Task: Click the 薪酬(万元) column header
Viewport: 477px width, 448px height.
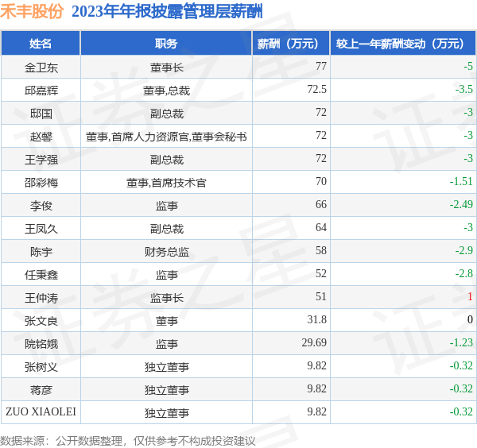Action: click(x=291, y=44)
